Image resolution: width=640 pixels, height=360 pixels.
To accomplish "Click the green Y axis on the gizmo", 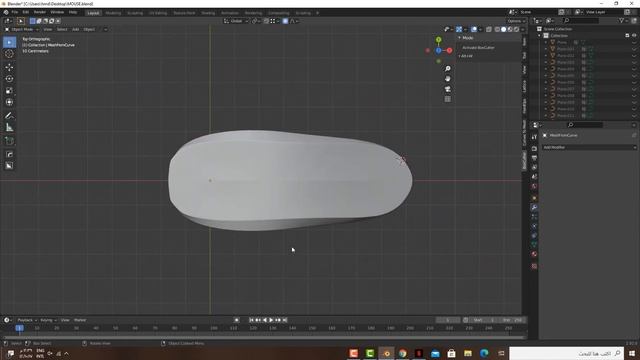I will 438,40.
